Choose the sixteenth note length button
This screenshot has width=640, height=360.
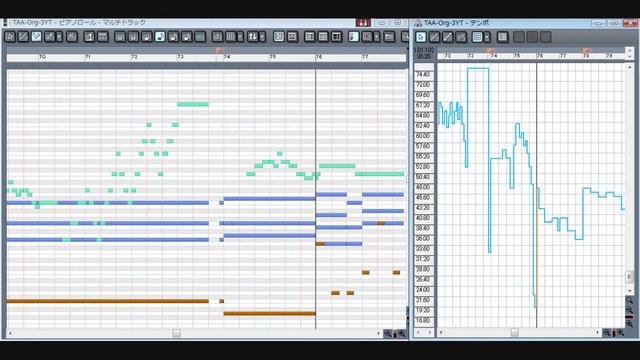point(173,37)
